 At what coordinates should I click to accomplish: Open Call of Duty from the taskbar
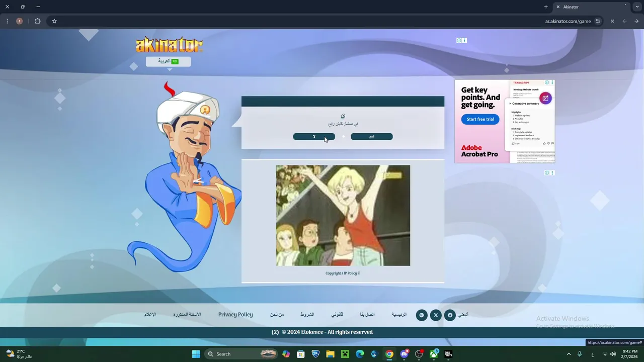(x=448, y=354)
